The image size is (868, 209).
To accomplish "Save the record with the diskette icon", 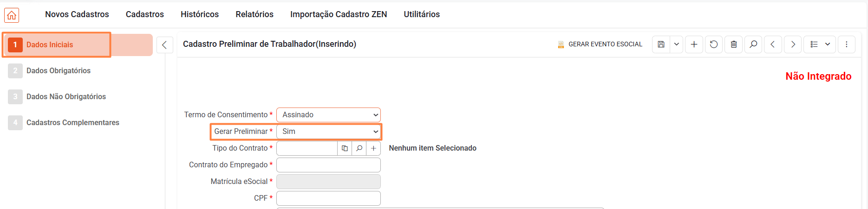I will [661, 44].
